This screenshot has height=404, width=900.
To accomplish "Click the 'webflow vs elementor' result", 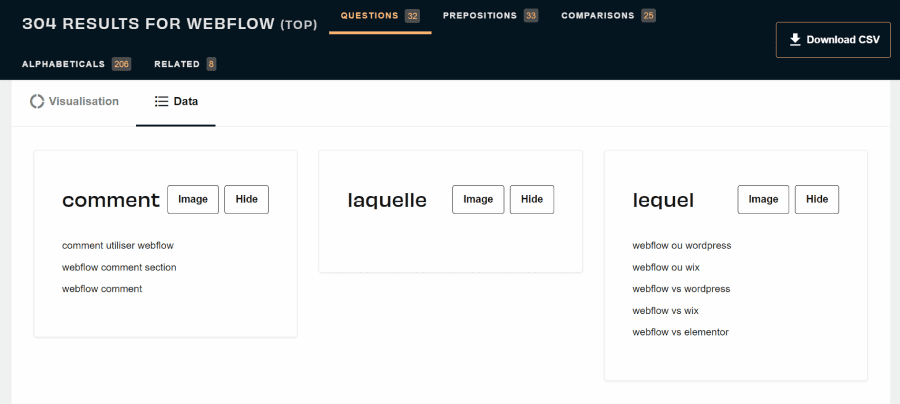I will pyautogui.click(x=681, y=332).
